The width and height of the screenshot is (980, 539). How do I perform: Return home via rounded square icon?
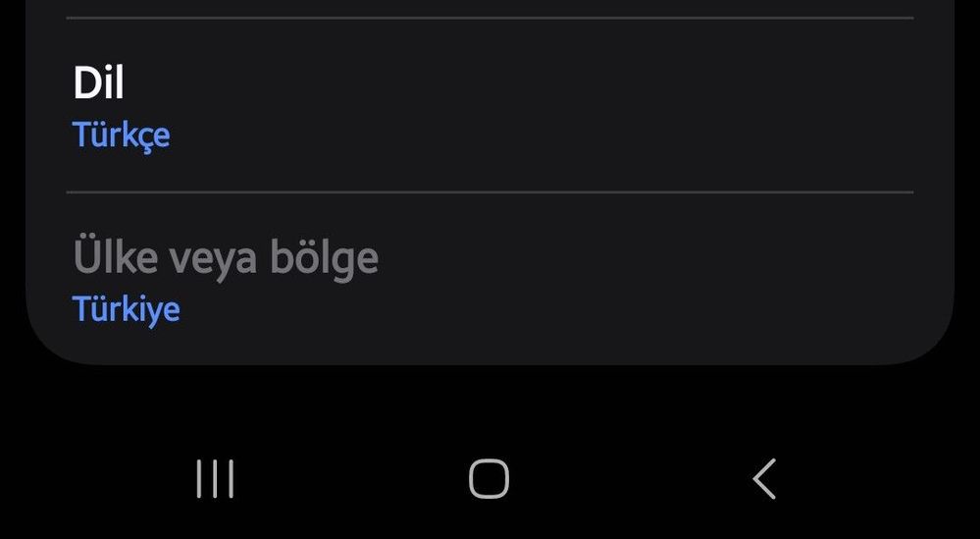click(489, 479)
